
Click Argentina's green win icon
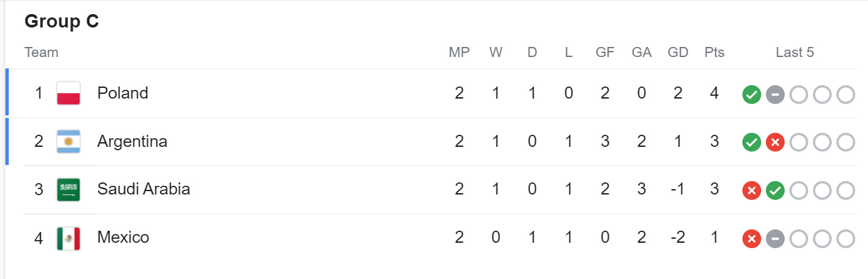(x=752, y=142)
